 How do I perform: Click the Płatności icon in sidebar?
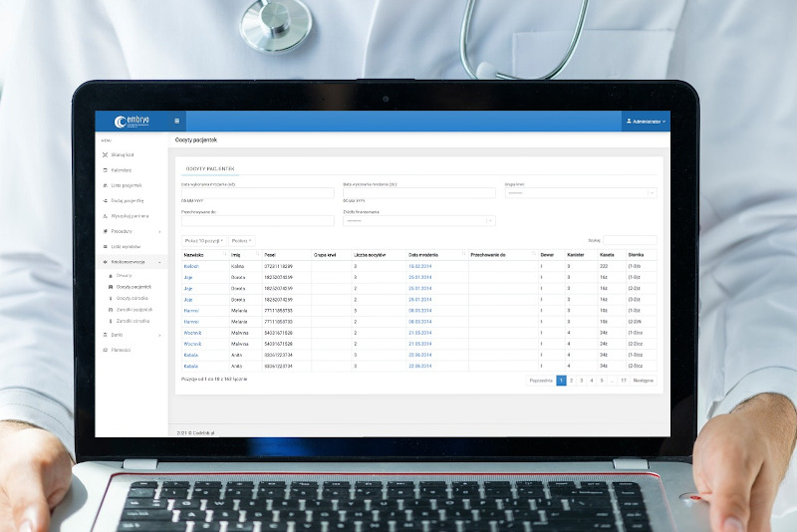point(105,350)
